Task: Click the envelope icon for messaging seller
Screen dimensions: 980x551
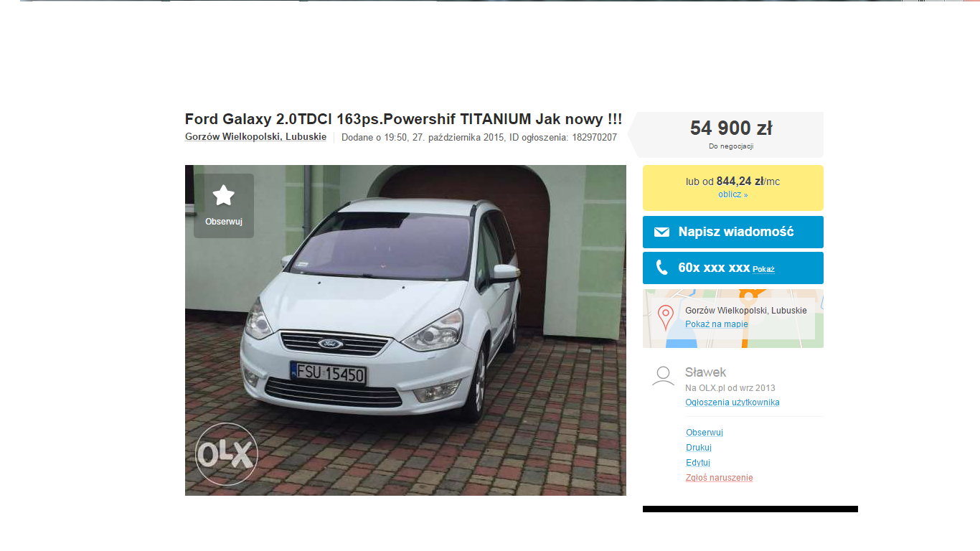Action: [661, 232]
